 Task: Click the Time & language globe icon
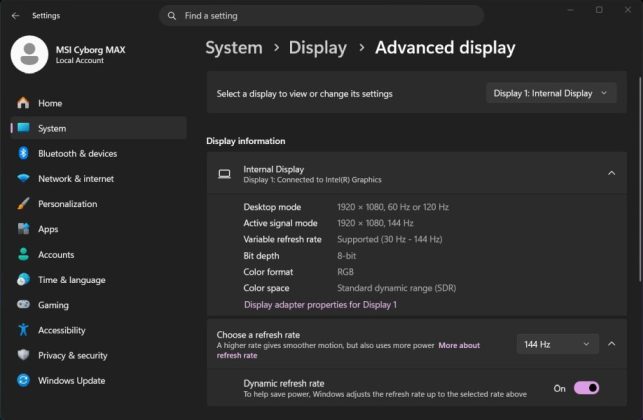(23, 279)
